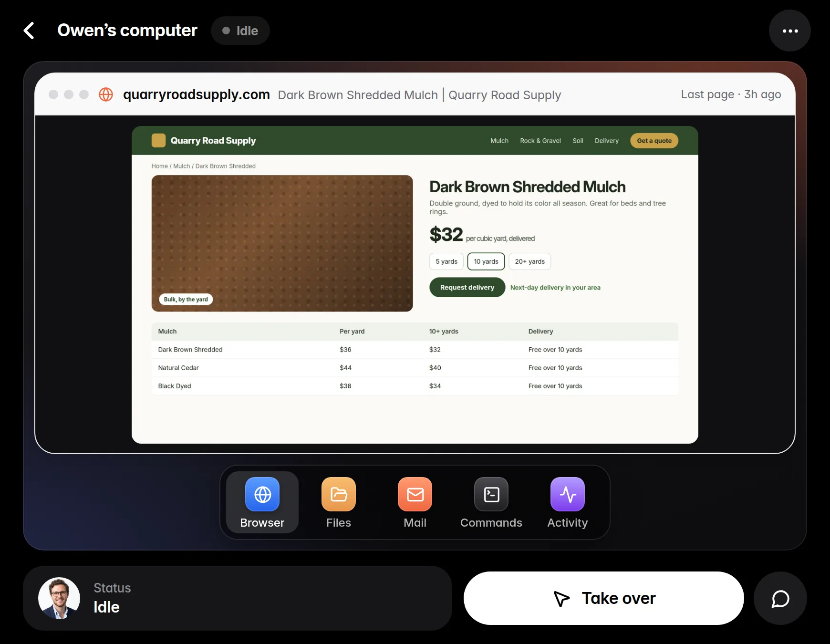Click the Idle status pill
The width and height of the screenshot is (830, 644).
point(240,31)
